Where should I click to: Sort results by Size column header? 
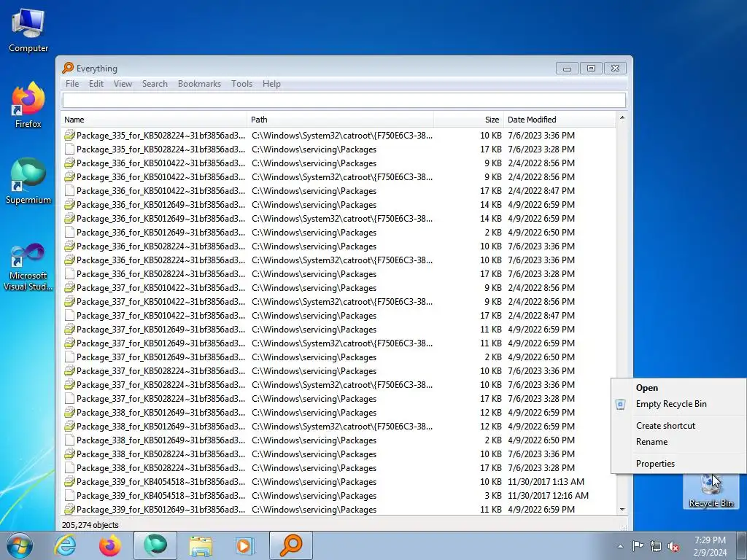click(x=468, y=120)
